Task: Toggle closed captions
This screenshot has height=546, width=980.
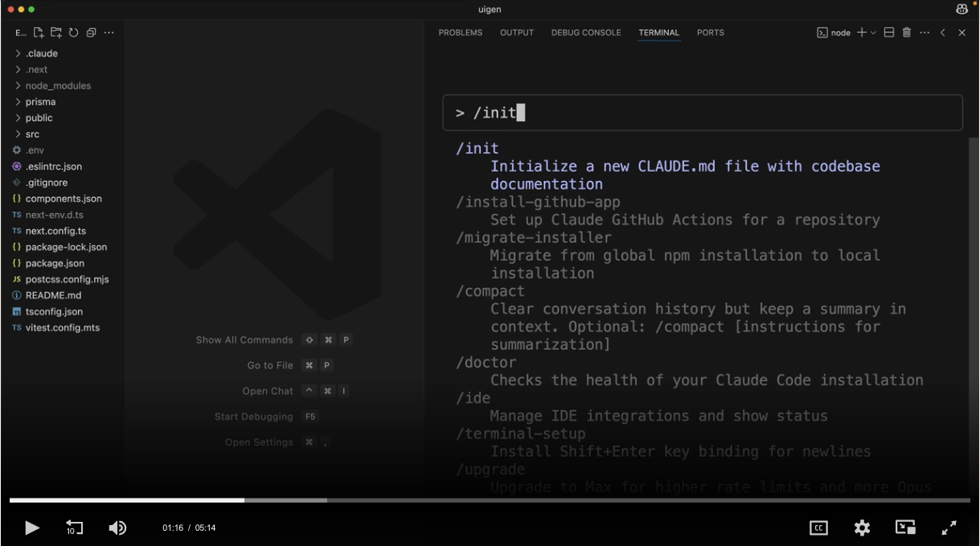Action: 818,528
